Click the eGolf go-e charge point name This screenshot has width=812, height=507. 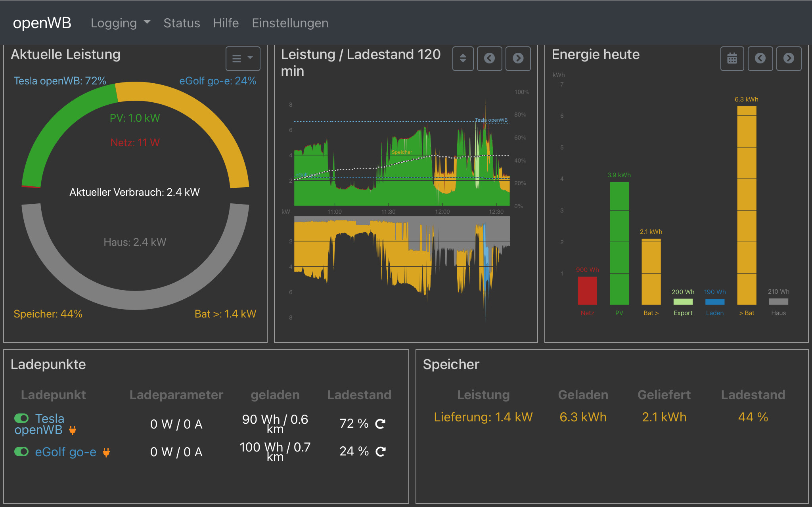[65, 452]
